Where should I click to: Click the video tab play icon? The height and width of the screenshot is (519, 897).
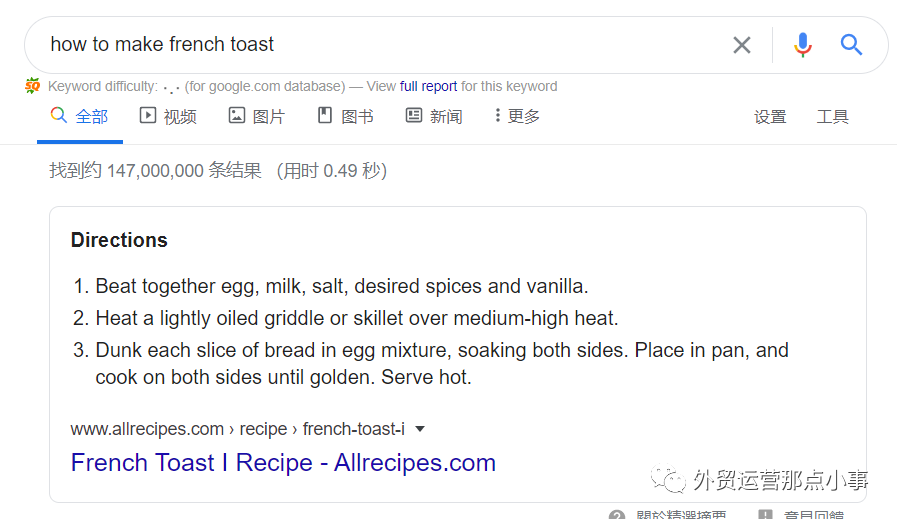tap(148, 116)
